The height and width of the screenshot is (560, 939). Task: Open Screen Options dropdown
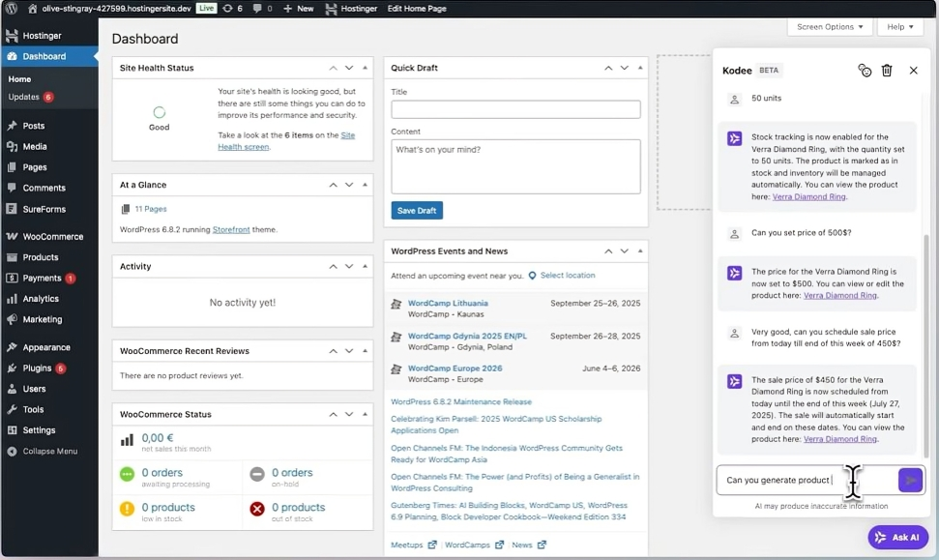pos(830,27)
